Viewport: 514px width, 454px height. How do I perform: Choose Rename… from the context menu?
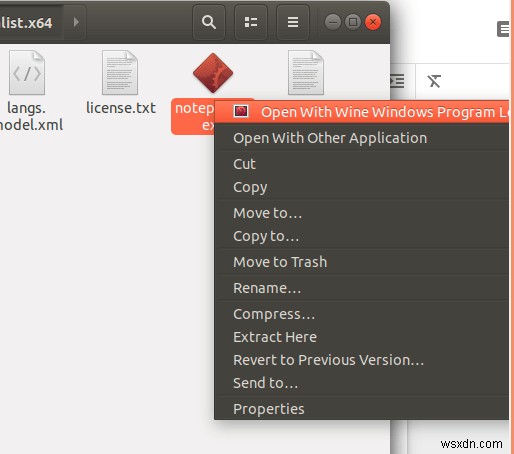click(362, 288)
